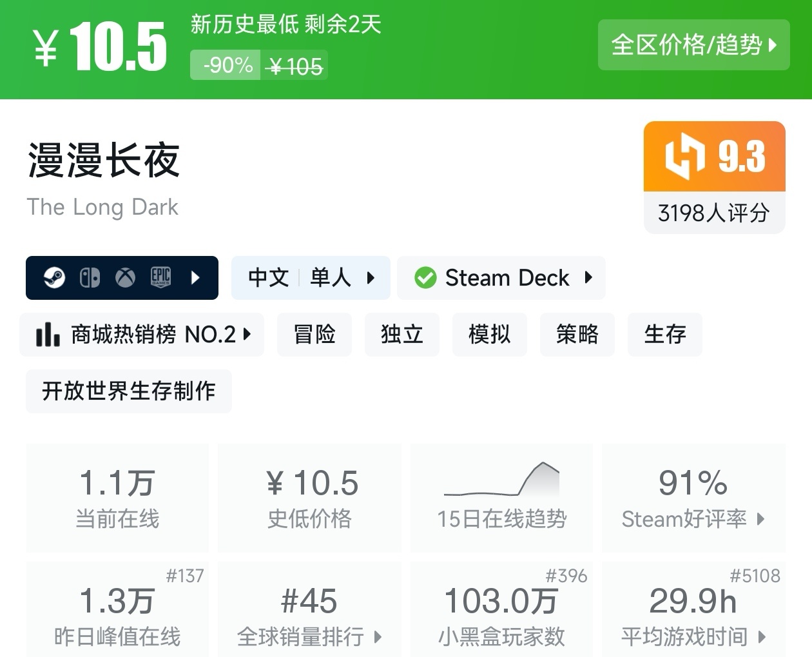Click the Xiaoheihe 9.3 rating logo
Image resolution: width=812 pixels, height=657 pixels.
pyautogui.click(x=684, y=157)
